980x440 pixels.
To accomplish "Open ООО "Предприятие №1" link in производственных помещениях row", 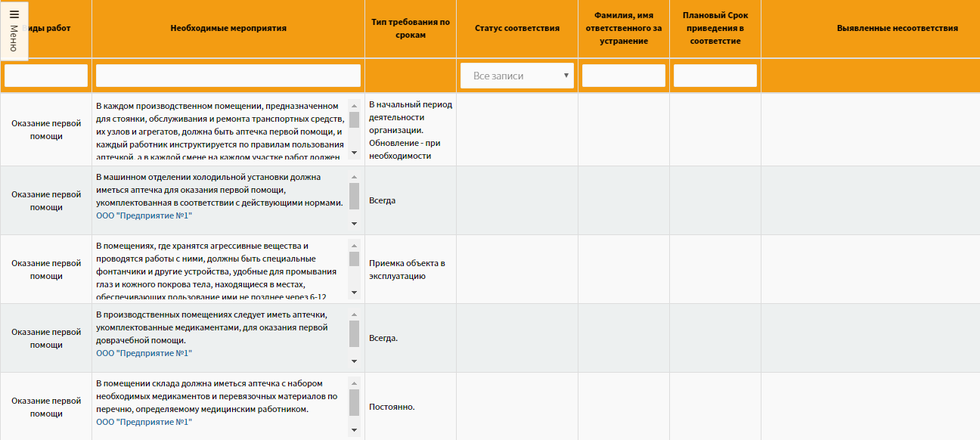I will (x=144, y=353).
